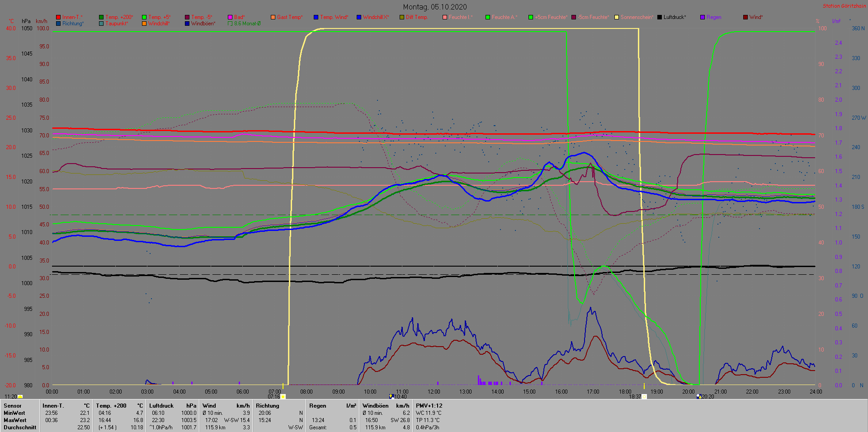Image resolution: width=868 pixels, height=432 pixels.
Task: Click the 24:00 time axis label
Action: 816,392
